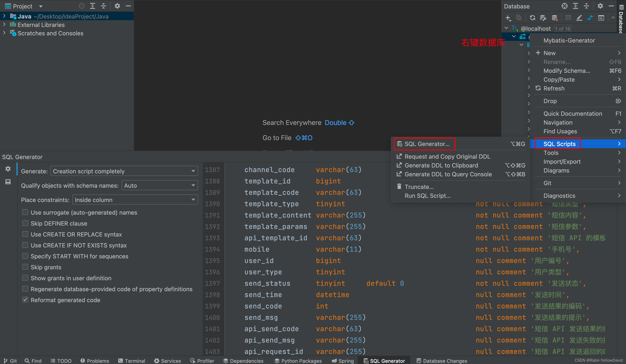Toggle Use CREATE OR REPLACE syntax checkbox
This screenshot has width=626, height=364.
click(x=25, y=234)
